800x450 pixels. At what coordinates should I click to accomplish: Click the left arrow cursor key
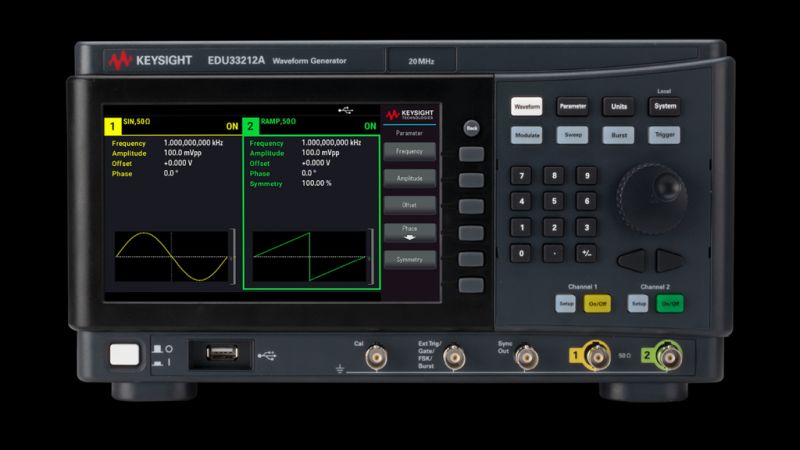632,260
